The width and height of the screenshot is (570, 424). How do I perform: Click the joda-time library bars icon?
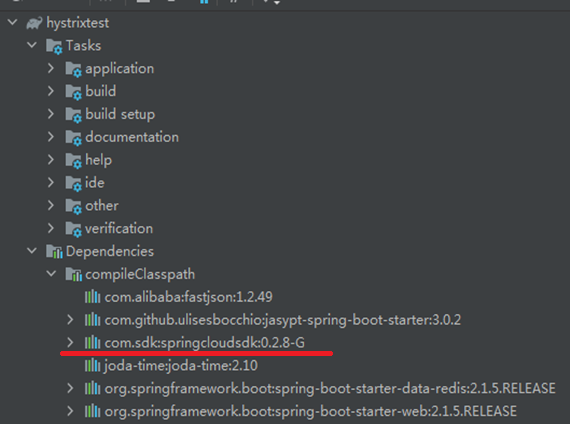coord(92,365)
